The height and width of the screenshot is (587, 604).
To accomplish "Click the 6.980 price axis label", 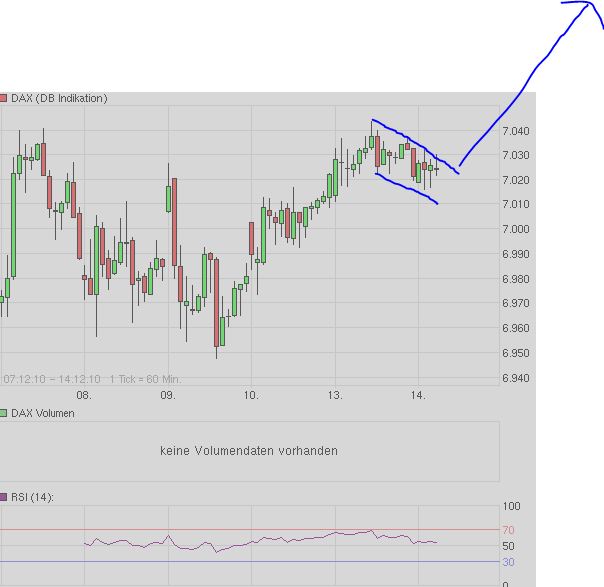I will 516,279.
